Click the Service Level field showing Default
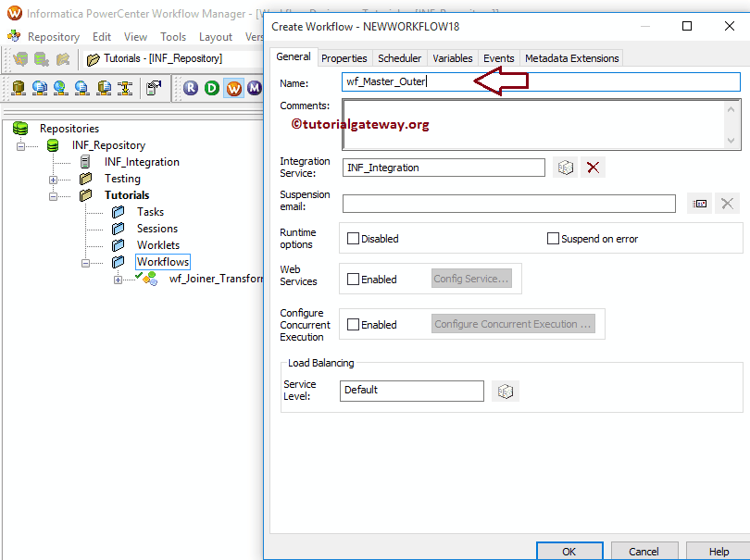Viewport: 750px width, 560px height. tap(412, 391)
